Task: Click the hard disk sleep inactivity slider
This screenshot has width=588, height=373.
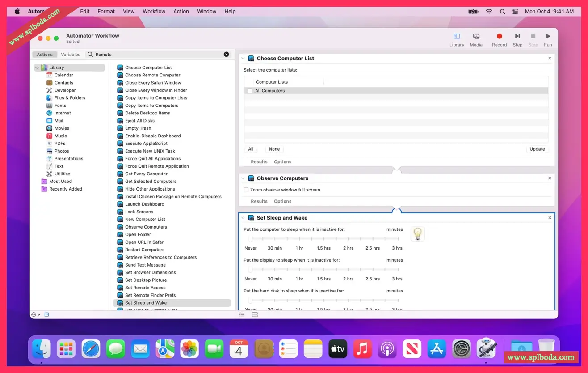Action: click(324, 301)
